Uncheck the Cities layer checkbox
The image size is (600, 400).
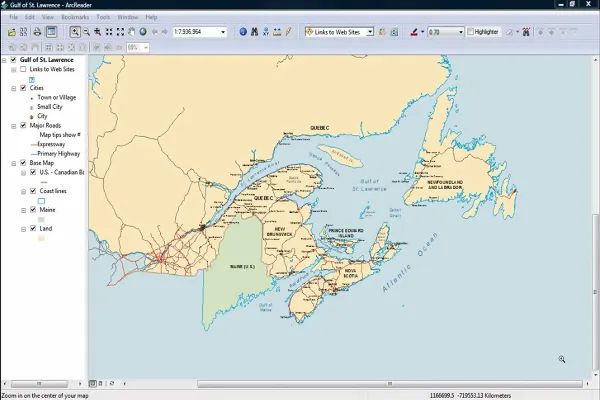[x=23, y=88]
